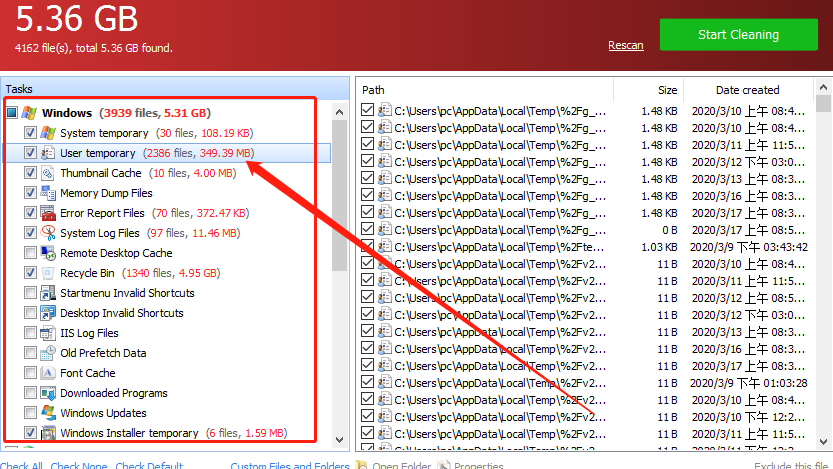Screen dimensions: 833x469
Task: Click the Rescan link
Action: pos(626,45)
